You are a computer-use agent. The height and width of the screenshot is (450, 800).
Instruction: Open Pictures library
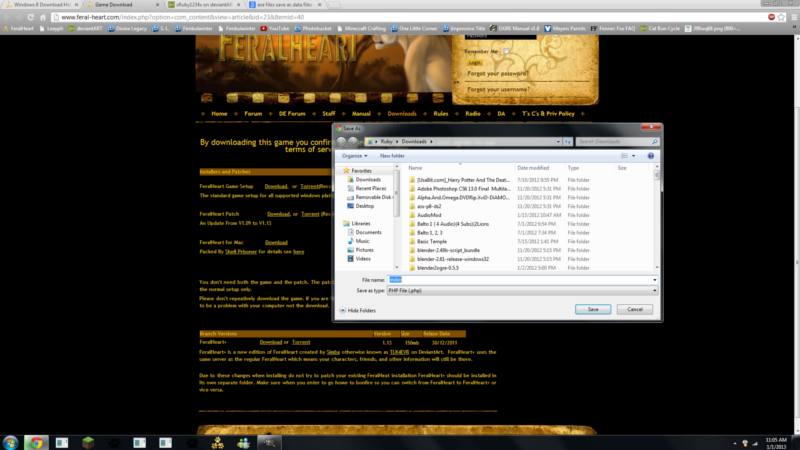pyautogui.click(x=361, y=249)
